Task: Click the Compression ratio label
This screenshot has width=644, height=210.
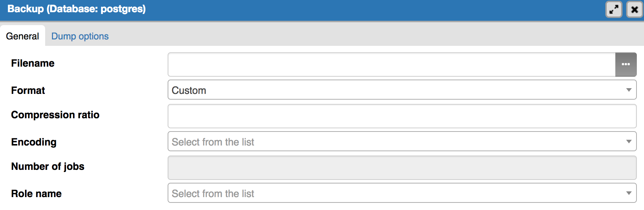Action: click(55, 115)
